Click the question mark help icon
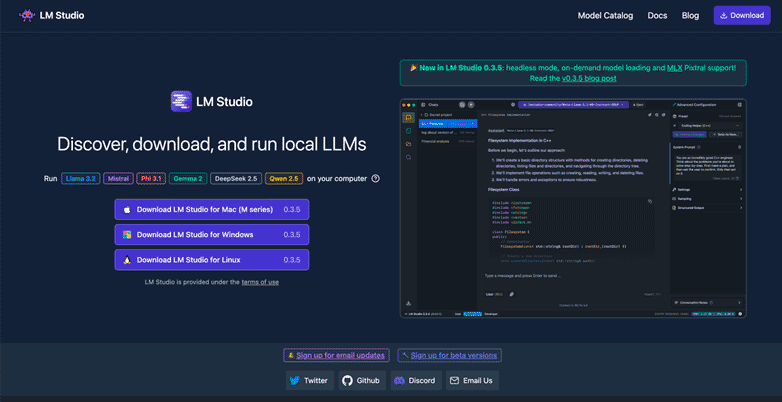The height and width of the screenshot is (402, 782). click(376, 179)
